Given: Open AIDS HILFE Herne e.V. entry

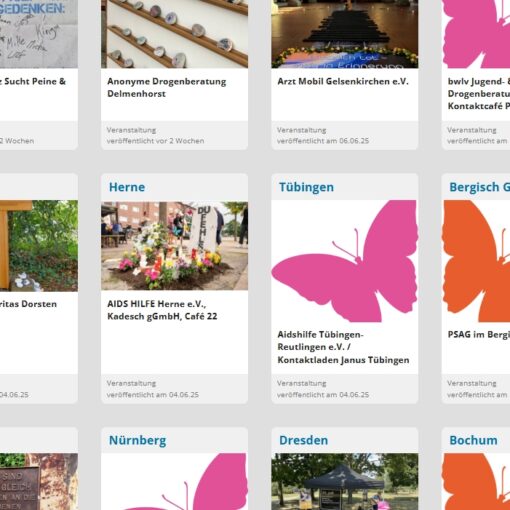Looking at the screenshot, I should click(x=162, y=310).
